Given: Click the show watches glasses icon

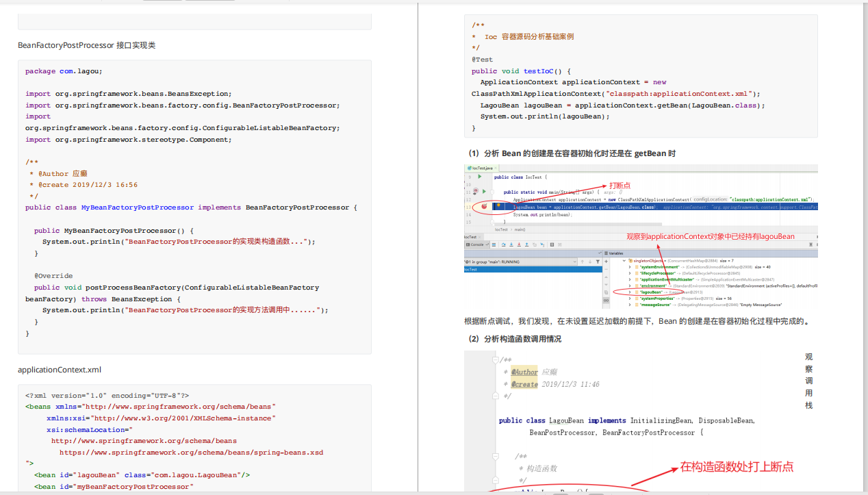Looking at the screenshot, I should (x=606, y=301).
